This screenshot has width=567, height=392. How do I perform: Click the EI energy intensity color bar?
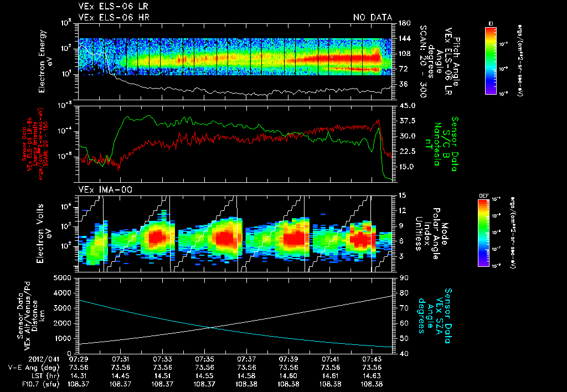(x=491, y=60)
